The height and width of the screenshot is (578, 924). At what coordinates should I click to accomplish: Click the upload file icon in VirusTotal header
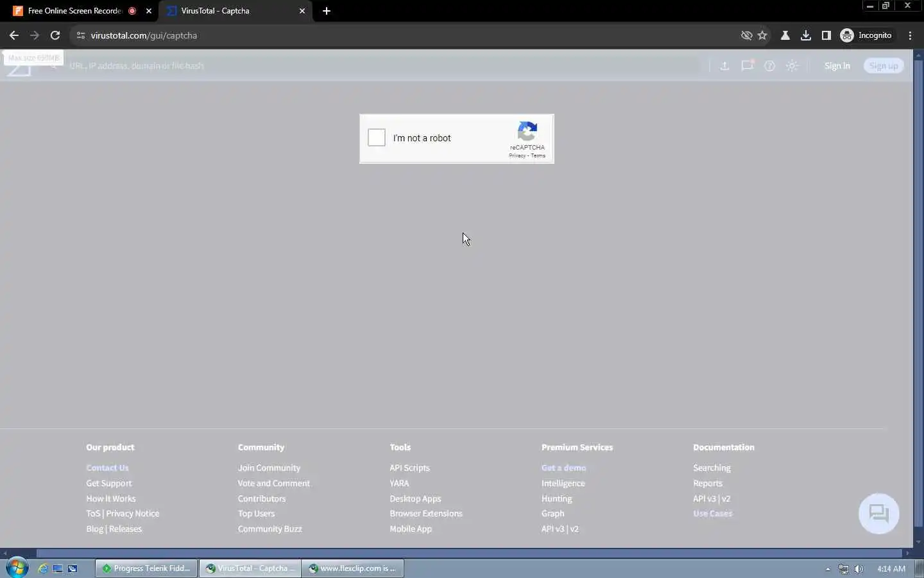[724, 66]
